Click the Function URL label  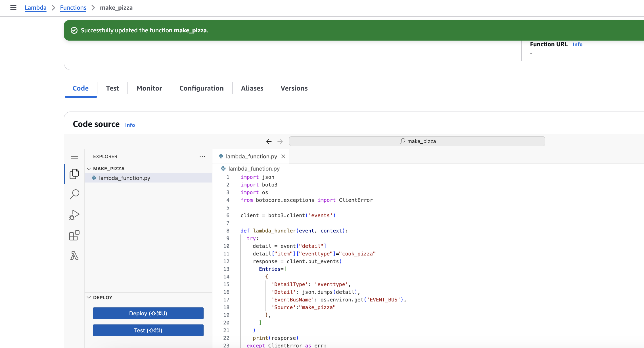tap(549, 44)
